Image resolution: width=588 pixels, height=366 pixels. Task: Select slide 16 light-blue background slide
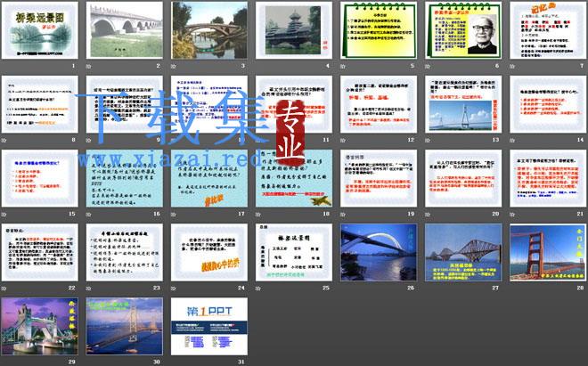point(125,178)
